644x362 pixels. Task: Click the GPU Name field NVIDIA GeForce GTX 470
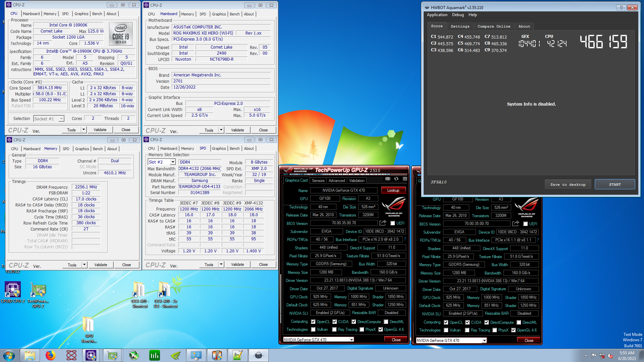[344, 190]
